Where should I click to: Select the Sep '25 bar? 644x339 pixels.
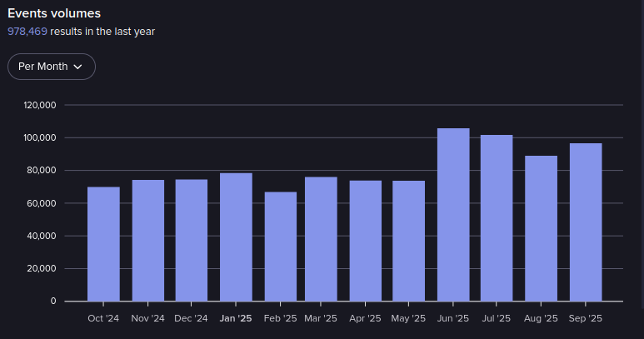[585, 222]
